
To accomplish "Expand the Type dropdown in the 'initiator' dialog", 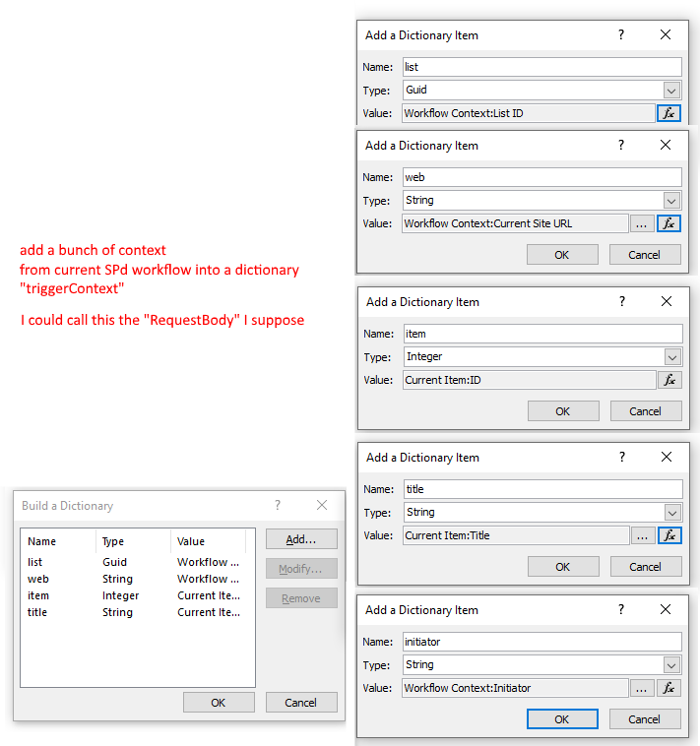I will click(x=671, y=664).
